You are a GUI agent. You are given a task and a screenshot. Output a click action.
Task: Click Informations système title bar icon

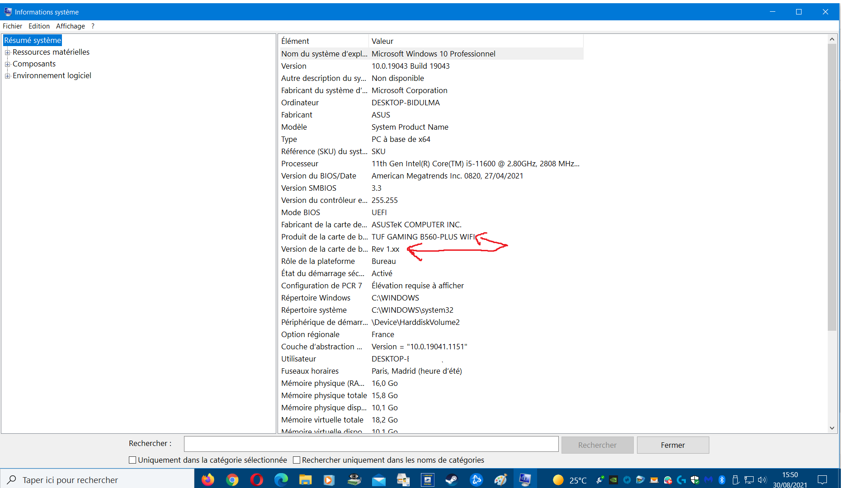[8, 12]
